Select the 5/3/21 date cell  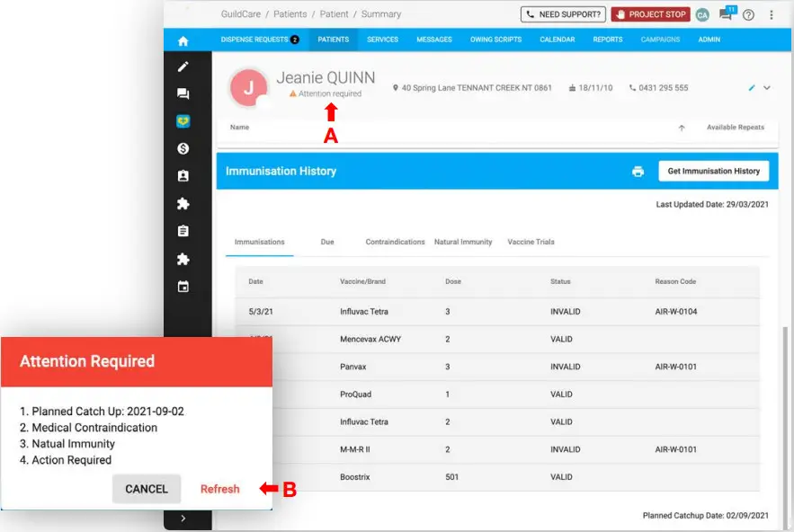click(x=261, y=312)
